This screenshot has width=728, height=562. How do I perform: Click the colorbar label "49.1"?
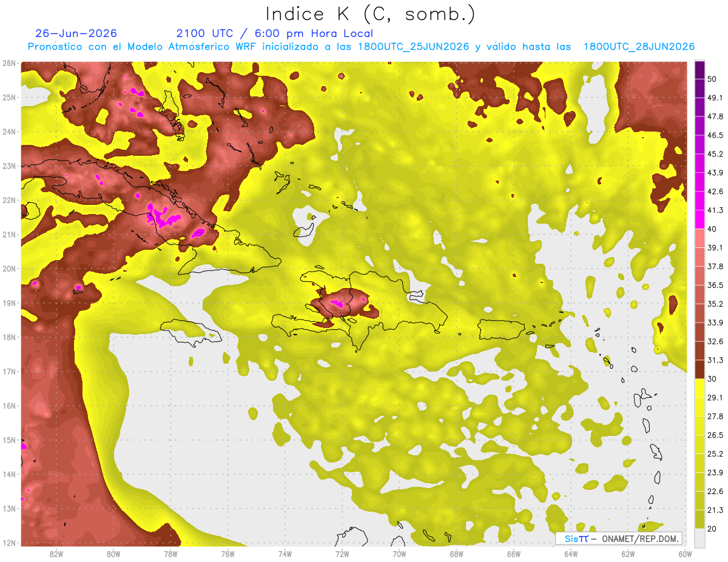click(x=715, y=98)
